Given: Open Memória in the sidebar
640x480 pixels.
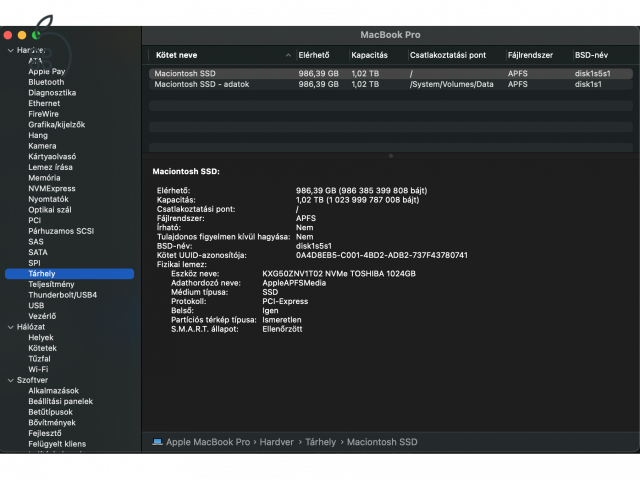Looking at the screenshot, I should (x=44, y=178).
